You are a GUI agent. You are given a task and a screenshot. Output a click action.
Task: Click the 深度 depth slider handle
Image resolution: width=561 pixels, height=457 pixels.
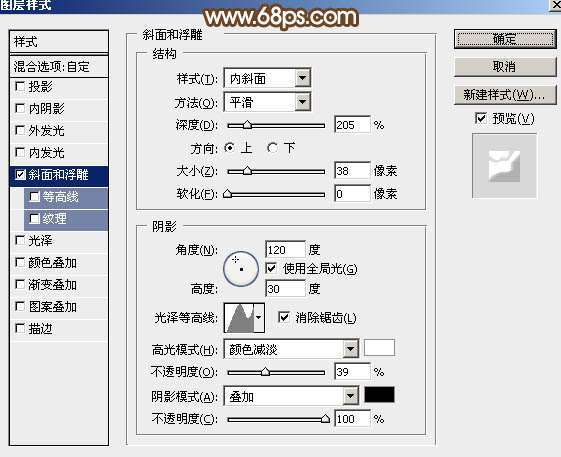coord(247,125)
